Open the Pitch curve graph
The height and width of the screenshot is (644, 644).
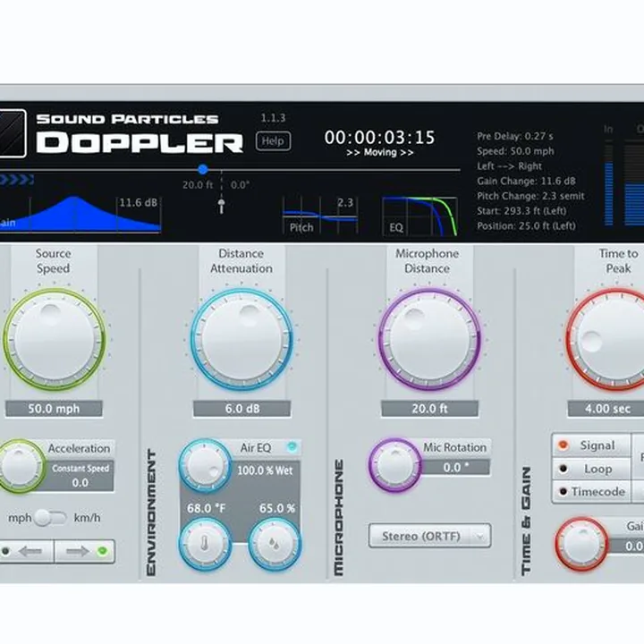coord(320,216)
